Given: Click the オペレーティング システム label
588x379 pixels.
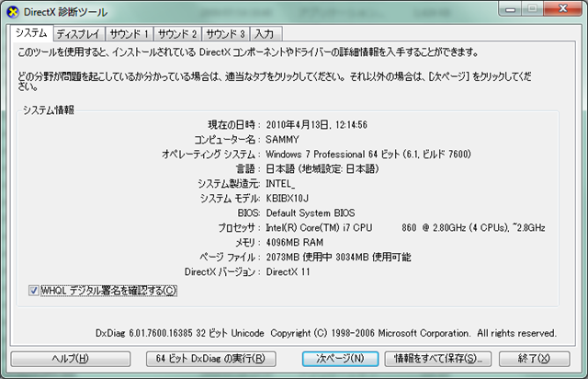Looking at the screenshot, I should (x=210, y=155).
